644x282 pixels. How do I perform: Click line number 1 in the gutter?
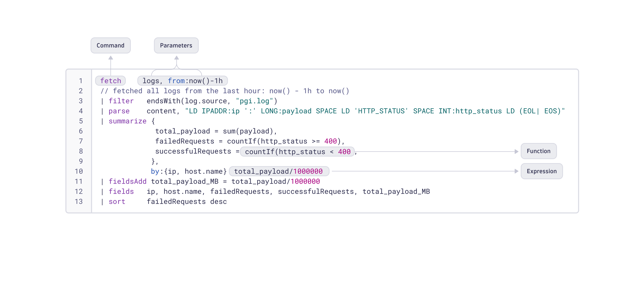point(80,81)
